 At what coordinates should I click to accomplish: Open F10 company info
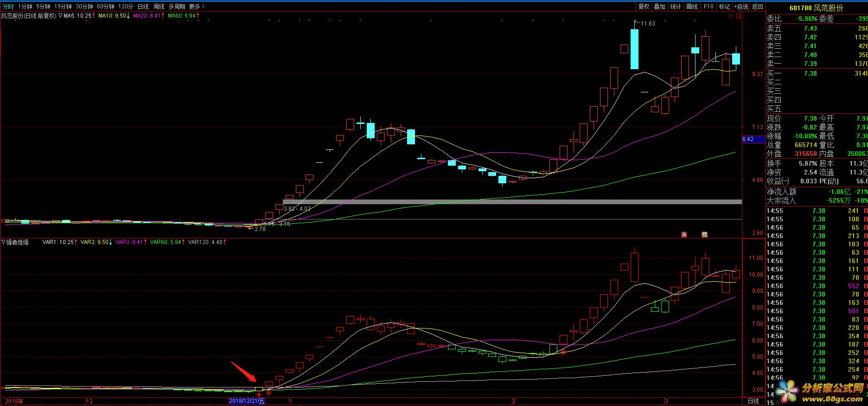tap(708, 6)
